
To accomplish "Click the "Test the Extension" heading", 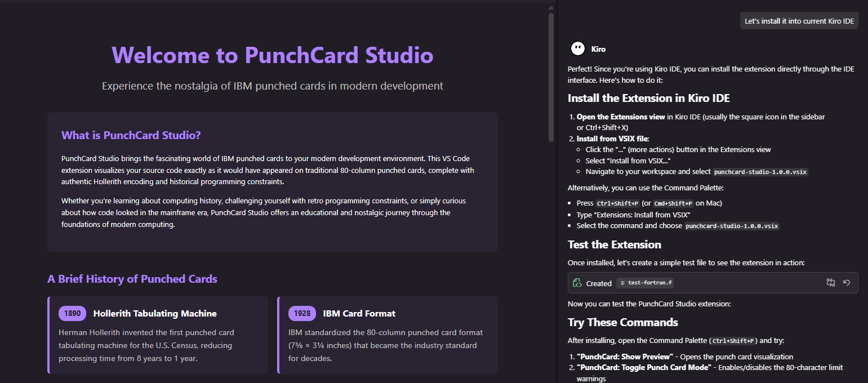I will [x=615, y=244].
